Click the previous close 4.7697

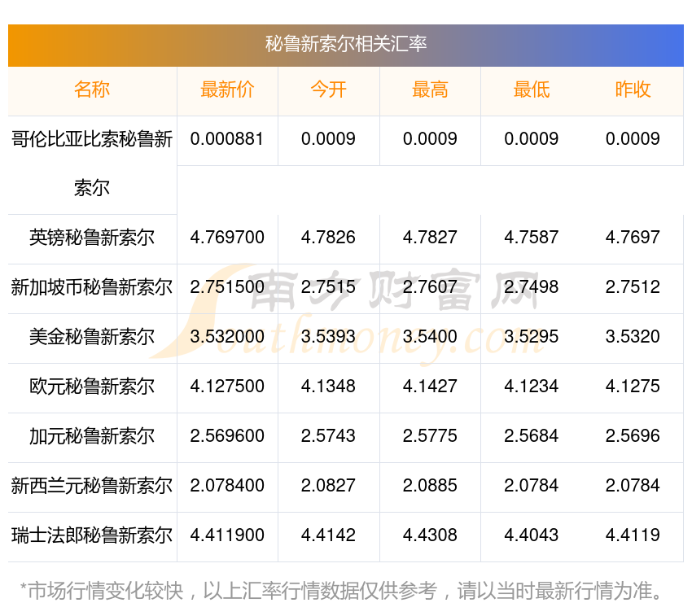pos(633,238)
